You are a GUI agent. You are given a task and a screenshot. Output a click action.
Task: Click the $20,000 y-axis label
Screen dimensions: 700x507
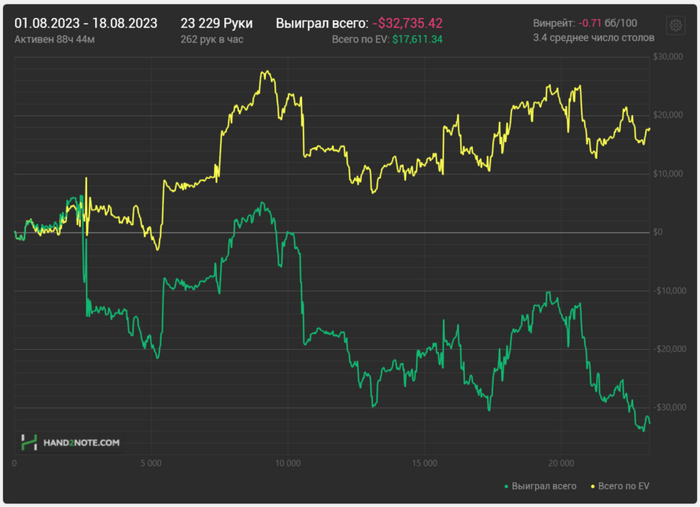click(x=668, y=115)
